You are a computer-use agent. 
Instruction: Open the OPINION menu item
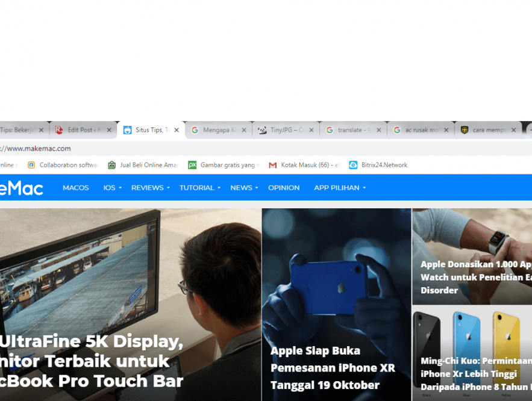tap(284, 188)
